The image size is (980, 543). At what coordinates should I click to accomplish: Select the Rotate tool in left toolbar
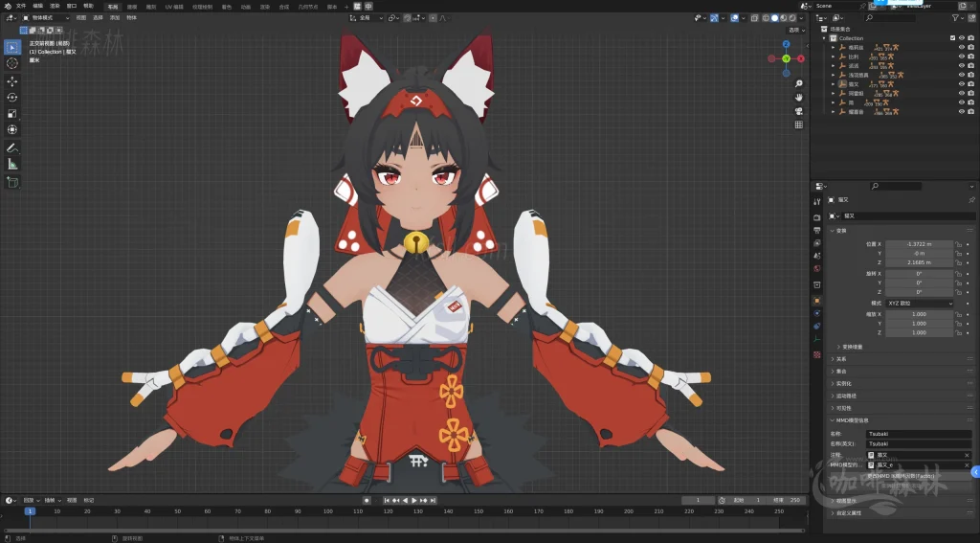click(x=11, y=98)
